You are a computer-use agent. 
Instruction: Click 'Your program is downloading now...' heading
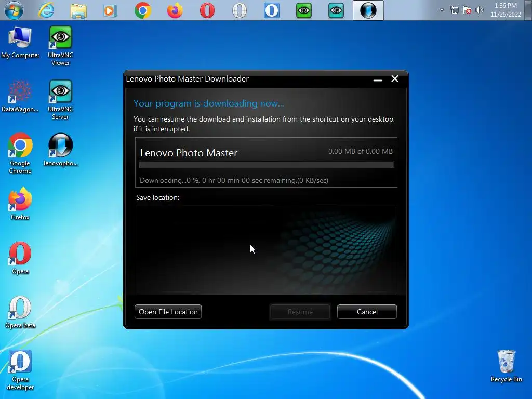coord(209,103)
